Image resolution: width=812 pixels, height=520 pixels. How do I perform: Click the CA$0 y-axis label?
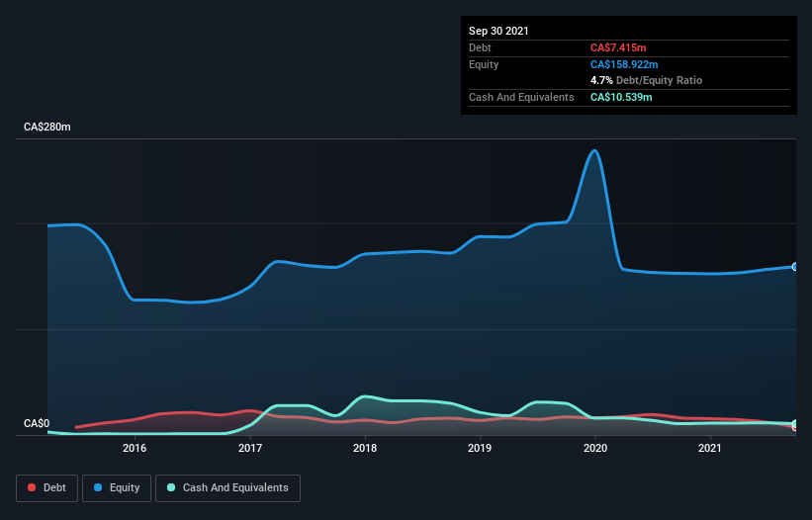pos(37,423)
